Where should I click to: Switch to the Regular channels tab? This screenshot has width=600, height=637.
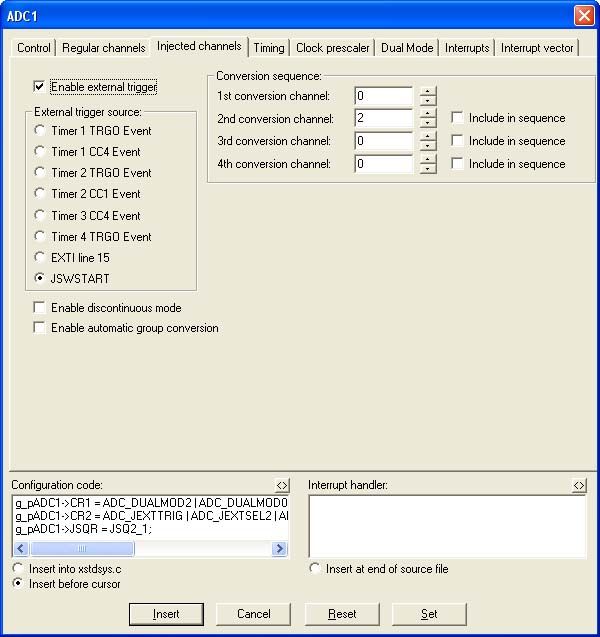(x=104, y=48)
